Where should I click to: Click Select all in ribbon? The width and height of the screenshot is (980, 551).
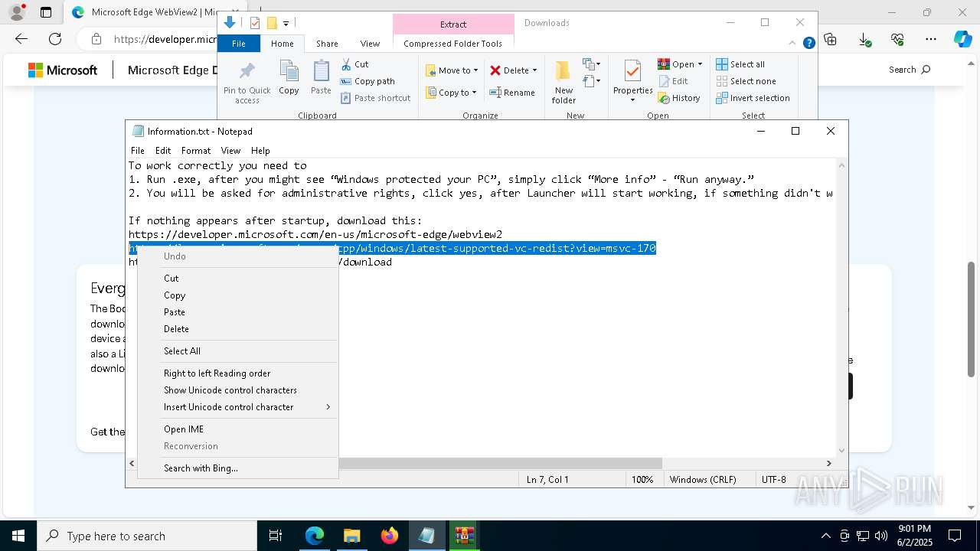pos(740,64)
